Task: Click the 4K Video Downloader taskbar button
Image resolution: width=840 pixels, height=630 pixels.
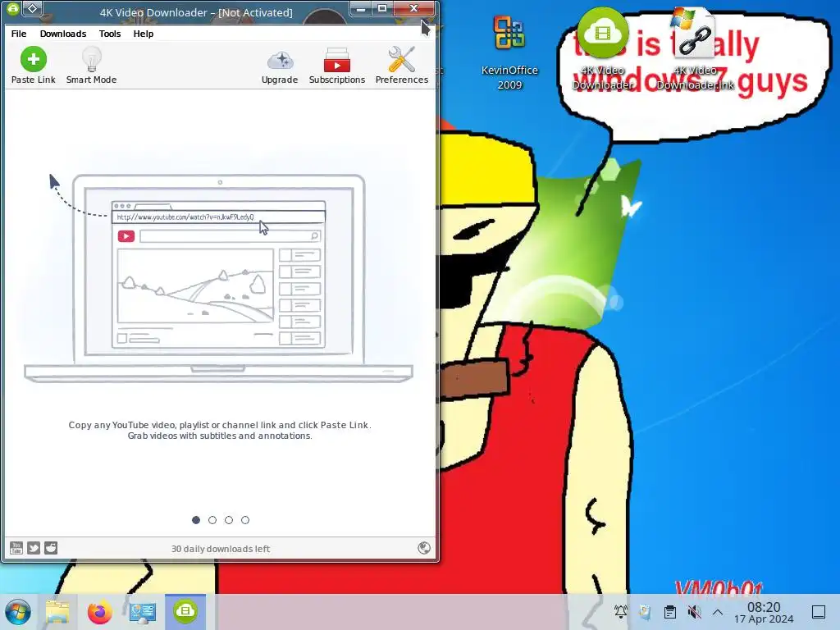Action: 185,611
